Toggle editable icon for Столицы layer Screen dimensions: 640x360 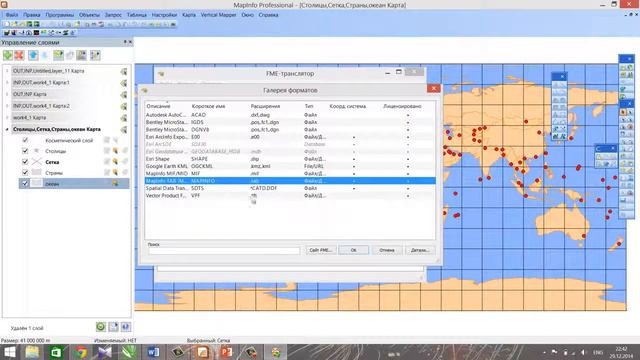click(107, 151)
